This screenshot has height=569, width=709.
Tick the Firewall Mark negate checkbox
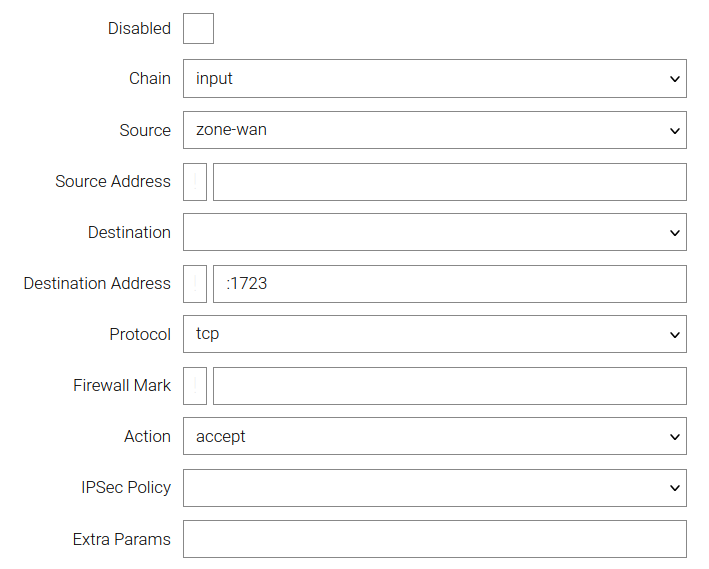click(x=195, y=386)
